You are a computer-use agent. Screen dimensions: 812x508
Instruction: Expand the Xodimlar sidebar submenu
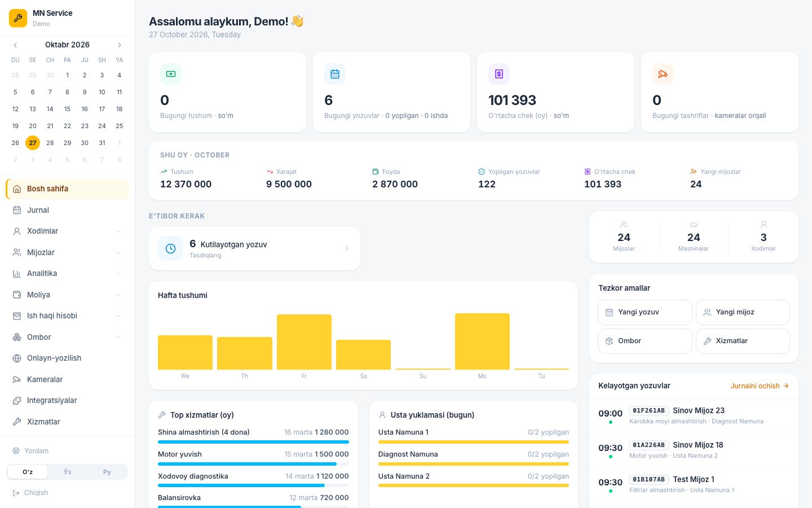(118, 231)
